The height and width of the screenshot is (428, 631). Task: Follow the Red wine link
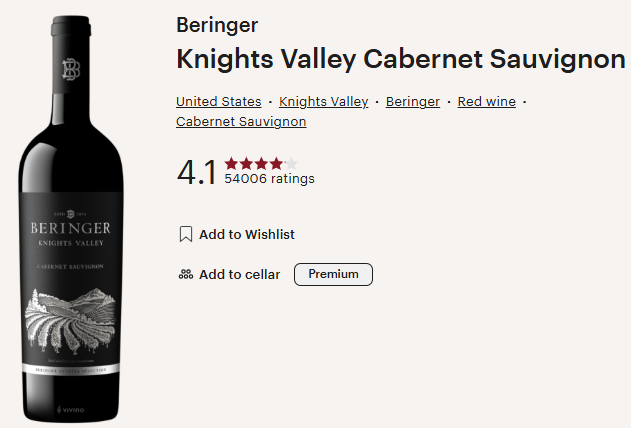point(487,102)
